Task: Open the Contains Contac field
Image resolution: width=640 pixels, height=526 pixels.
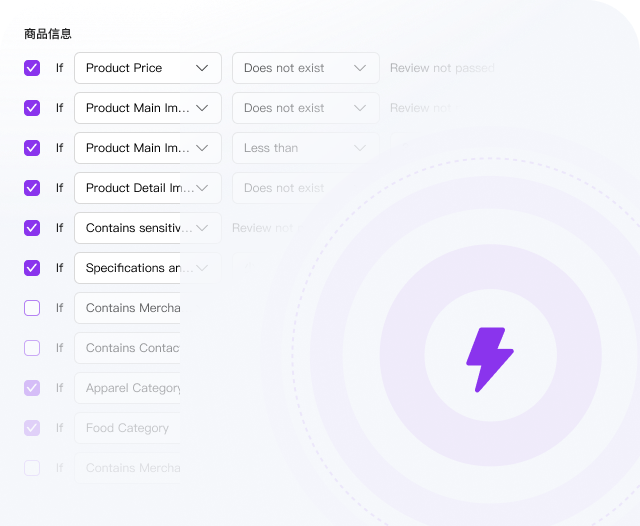Action: [x=127, y=348]
